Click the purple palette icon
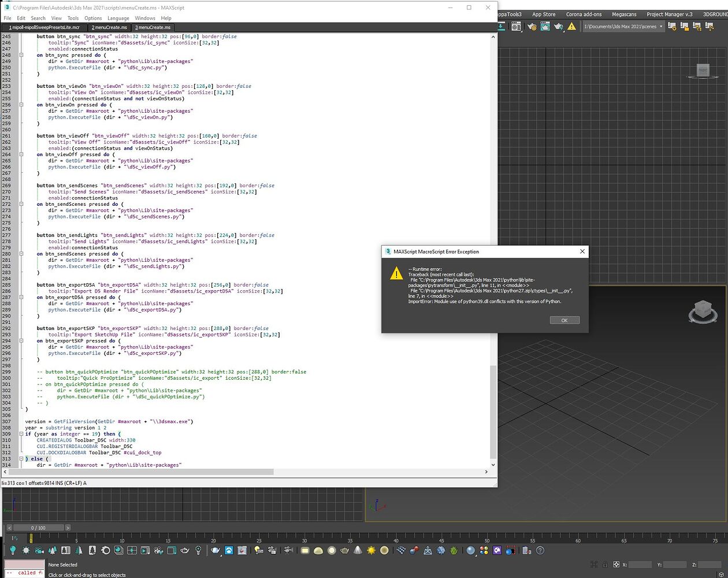The width and height of the screenshot is (728, 578). [497, 550]
